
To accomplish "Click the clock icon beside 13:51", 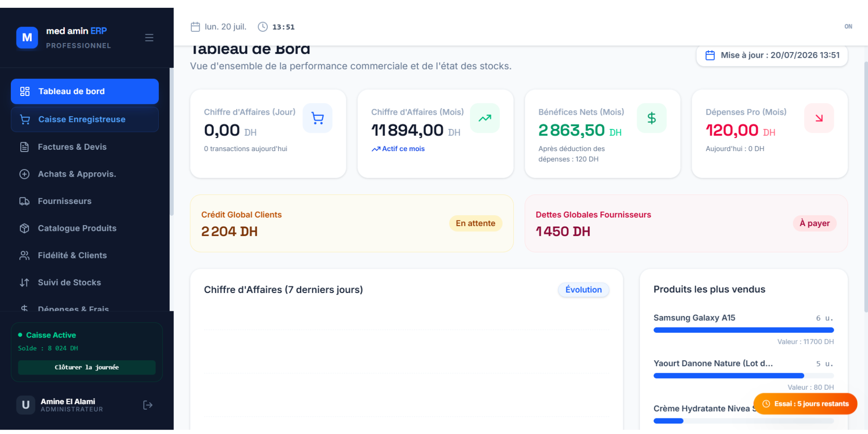I will 263,27.
